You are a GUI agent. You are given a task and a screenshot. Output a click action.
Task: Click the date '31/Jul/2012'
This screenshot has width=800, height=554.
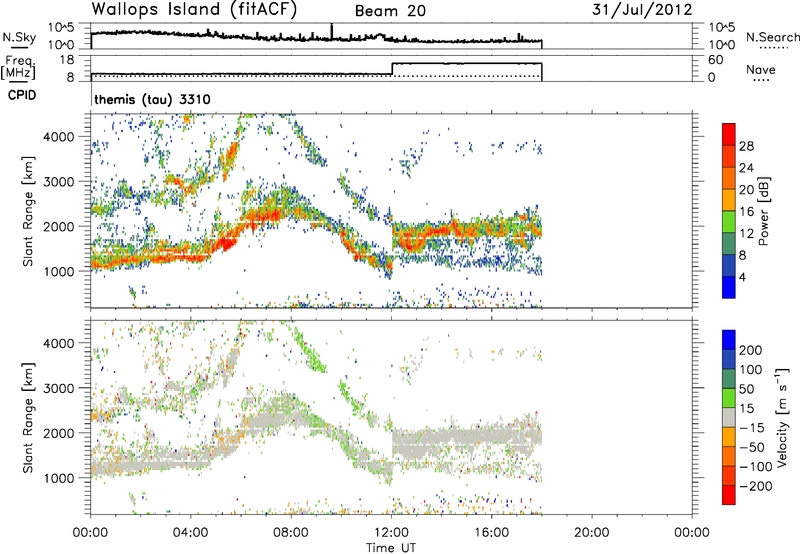642,10
